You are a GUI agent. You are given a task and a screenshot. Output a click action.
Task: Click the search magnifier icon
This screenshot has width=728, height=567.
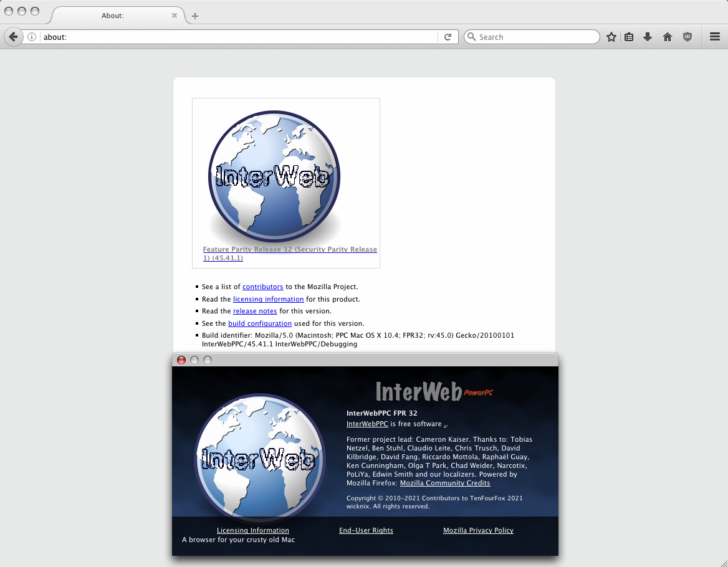point(471,37)
